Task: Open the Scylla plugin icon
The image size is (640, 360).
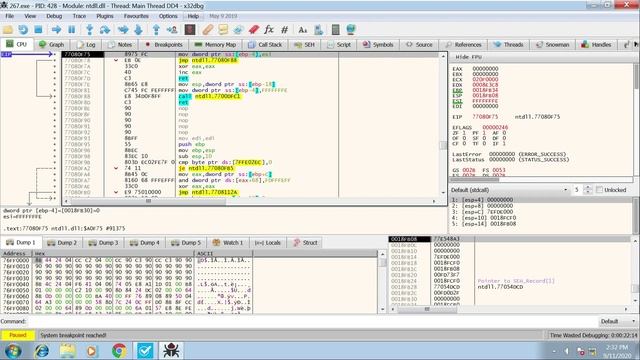Action: point(190,29)
